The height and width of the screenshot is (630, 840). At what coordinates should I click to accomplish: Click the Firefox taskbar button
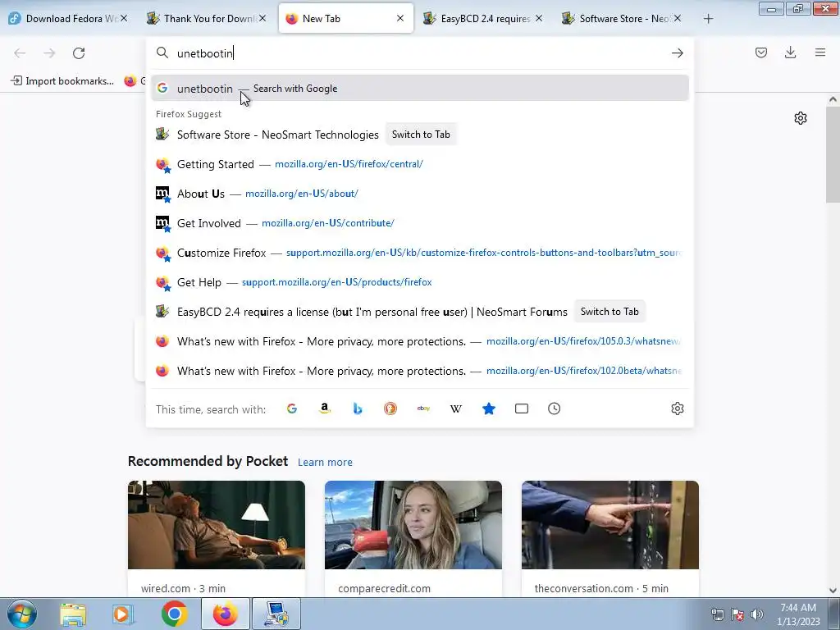tap(226, 614)
